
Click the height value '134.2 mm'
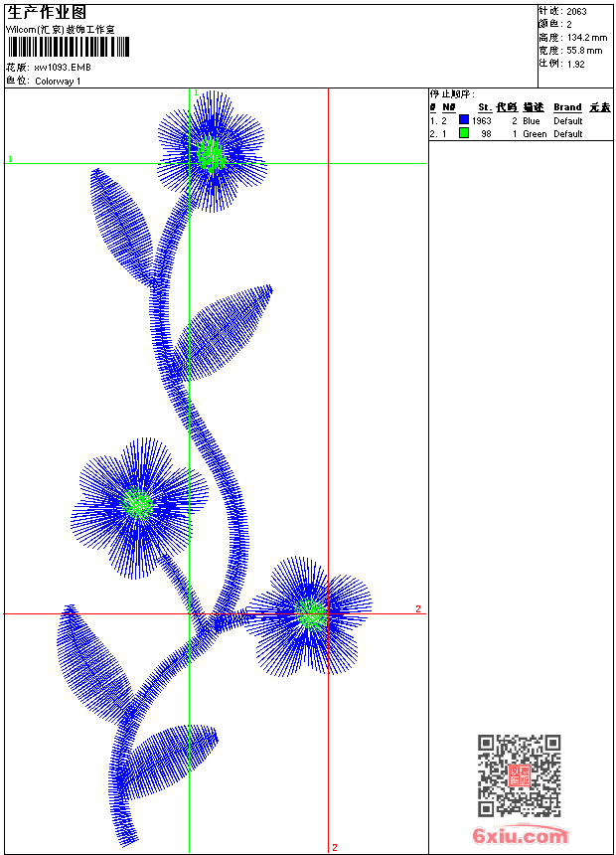pos(587,38)
